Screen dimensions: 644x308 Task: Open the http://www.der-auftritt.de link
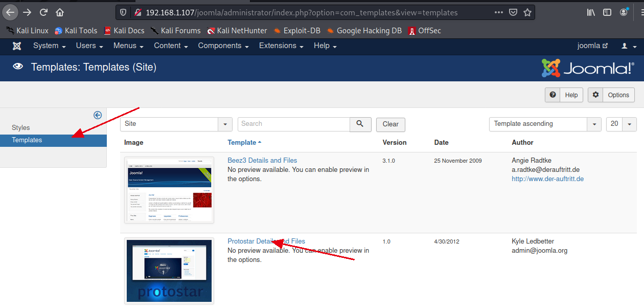(x=547, y=179)
